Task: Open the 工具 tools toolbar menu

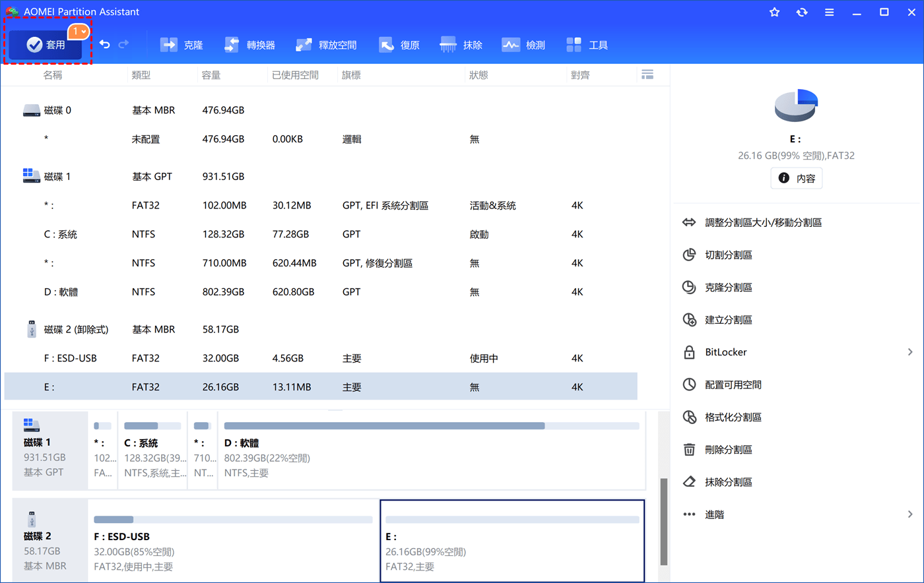Action: (x=587, y=45)
